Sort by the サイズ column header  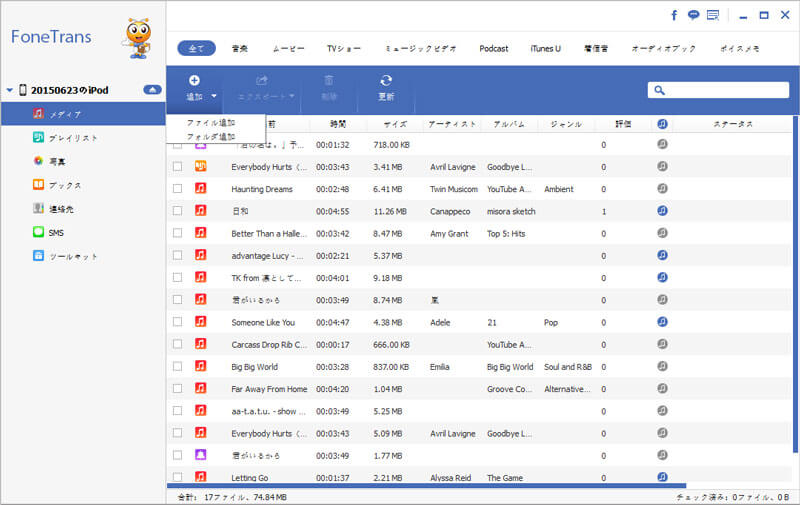395,124
